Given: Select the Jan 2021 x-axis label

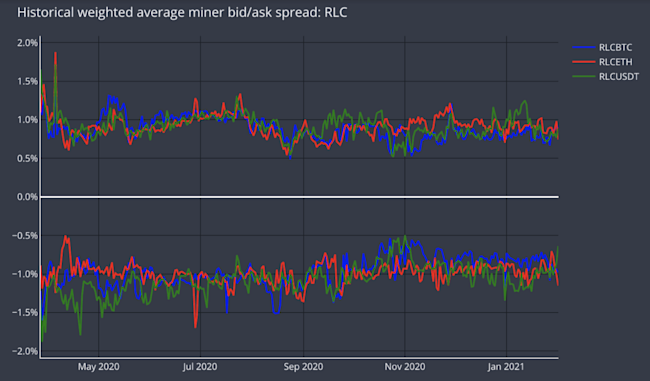Looking at the screenshot, I should pyautogui.click(x=506, y=367).
